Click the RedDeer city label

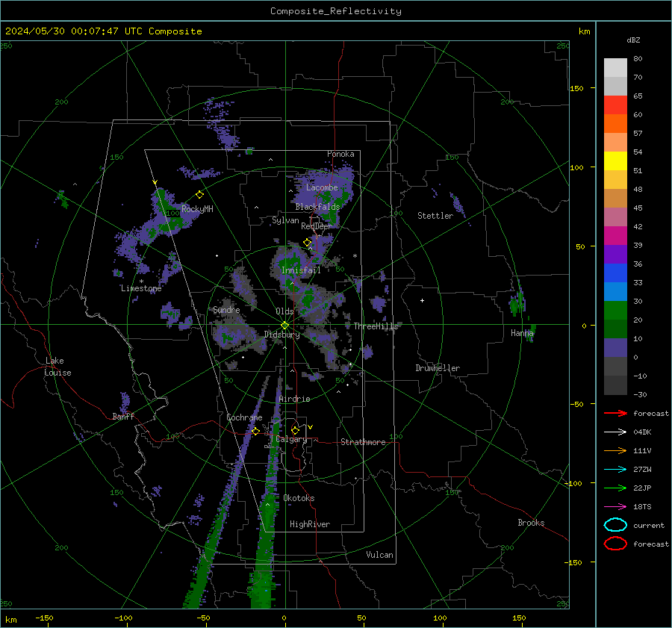[317, 226]
